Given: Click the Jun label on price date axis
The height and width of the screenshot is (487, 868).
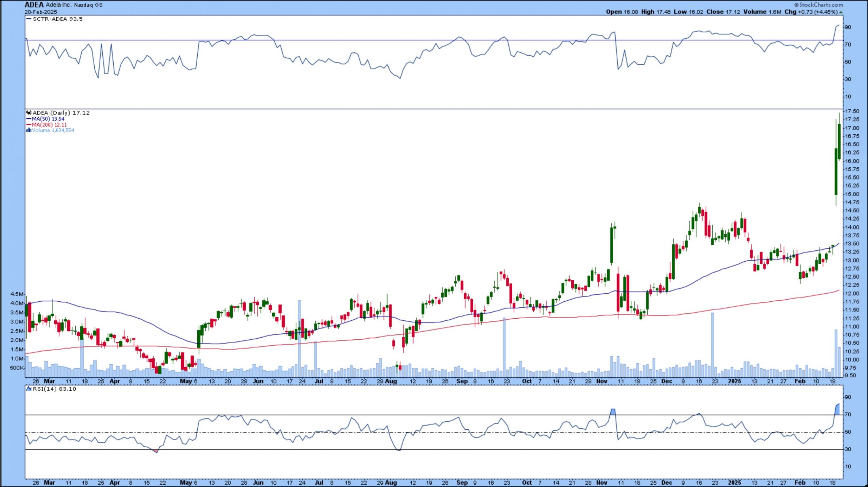Looking at the screenshot, I should pyautogui.click(x=258, y=381).
